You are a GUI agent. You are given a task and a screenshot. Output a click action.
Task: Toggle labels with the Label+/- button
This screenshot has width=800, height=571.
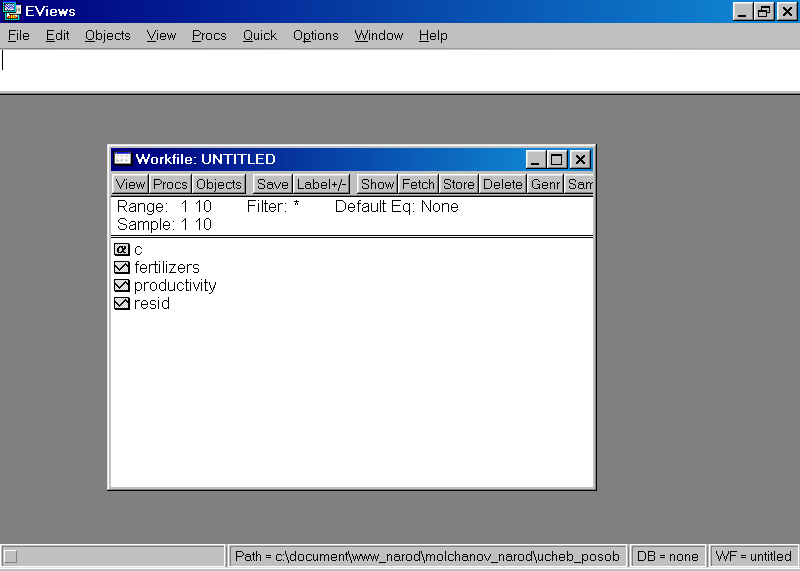pyautogui.click(x=321, y=184)
